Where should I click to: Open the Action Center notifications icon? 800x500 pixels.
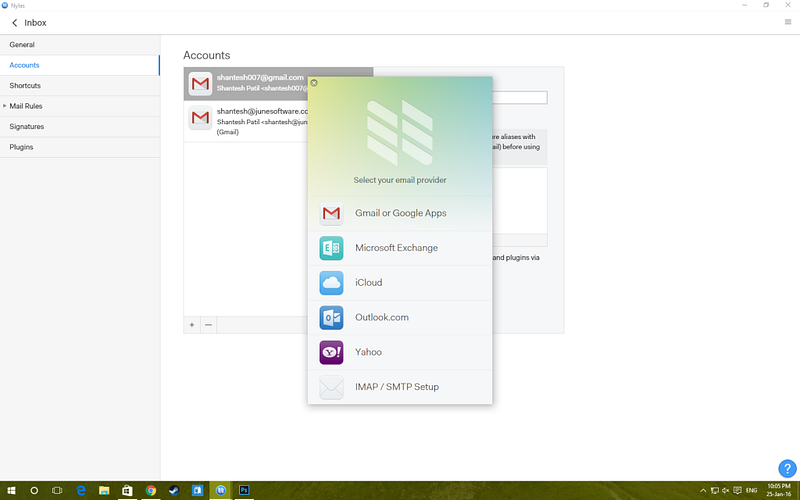(x=737, y=491)
